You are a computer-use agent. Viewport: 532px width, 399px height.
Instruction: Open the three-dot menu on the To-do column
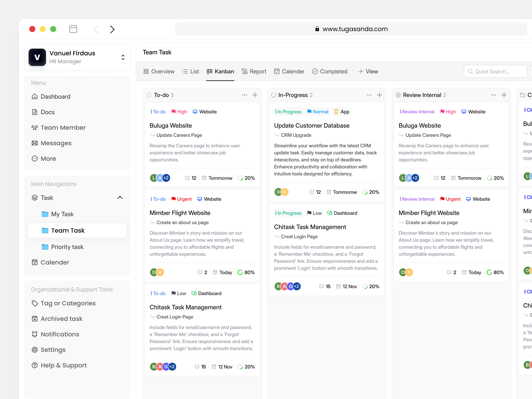[244, 95]
